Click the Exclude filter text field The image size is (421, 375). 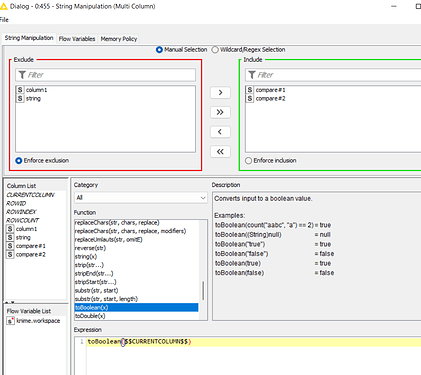click(x=105, y=75)
